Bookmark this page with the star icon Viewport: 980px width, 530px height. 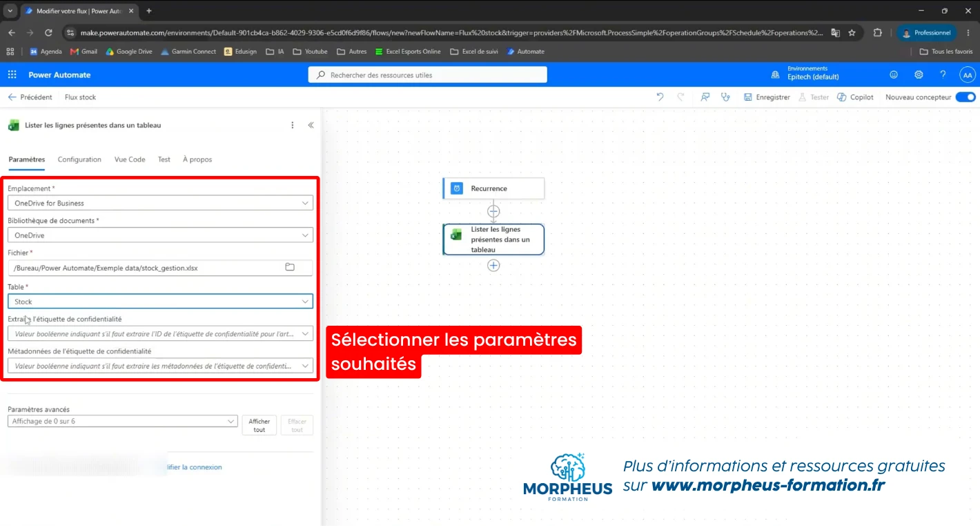click(852, 32)
